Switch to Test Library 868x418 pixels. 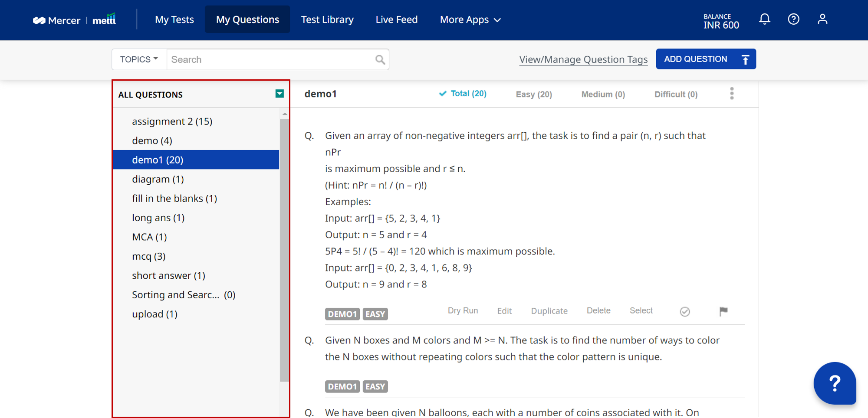click(327, 20)
